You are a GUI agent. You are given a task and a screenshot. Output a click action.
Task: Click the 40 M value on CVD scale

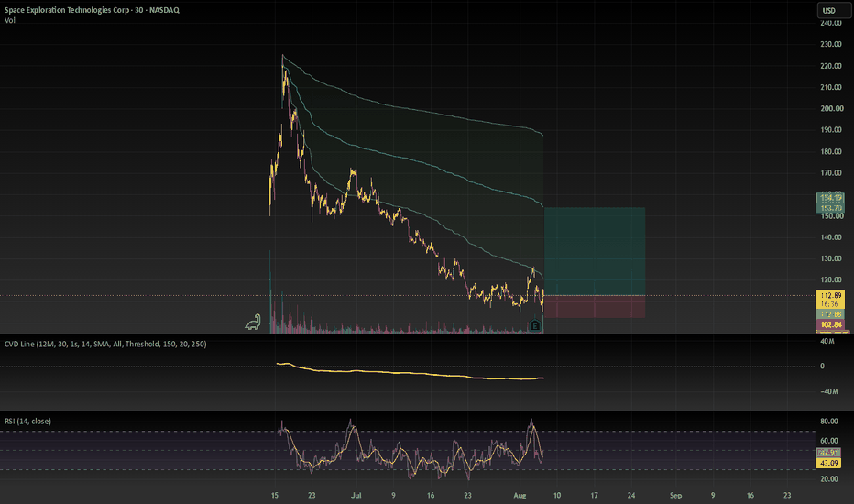[x=827, y=341]
